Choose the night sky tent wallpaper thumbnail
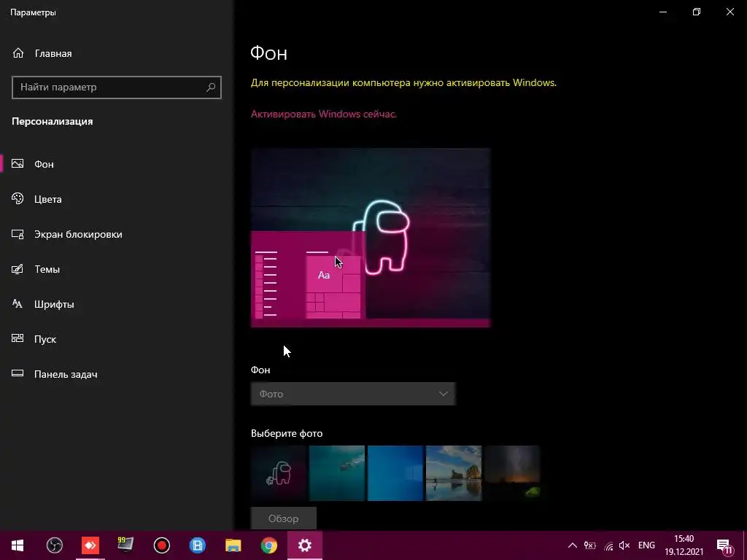Image resolution: width=747 pixels, height=560 pixels. (512, 473)
